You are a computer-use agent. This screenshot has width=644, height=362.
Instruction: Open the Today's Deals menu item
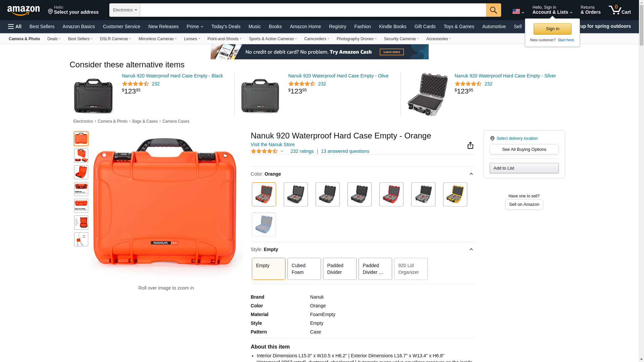[226, 26]
